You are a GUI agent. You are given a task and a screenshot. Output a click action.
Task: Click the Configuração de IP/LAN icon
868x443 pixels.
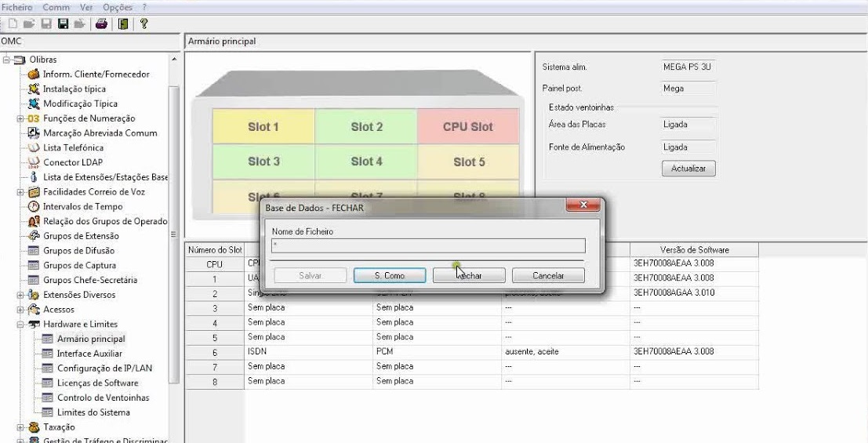(48, 369)
